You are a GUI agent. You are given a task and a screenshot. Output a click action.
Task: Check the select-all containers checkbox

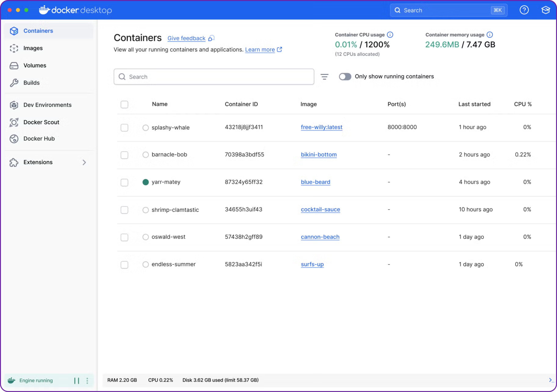pos(124,104)
